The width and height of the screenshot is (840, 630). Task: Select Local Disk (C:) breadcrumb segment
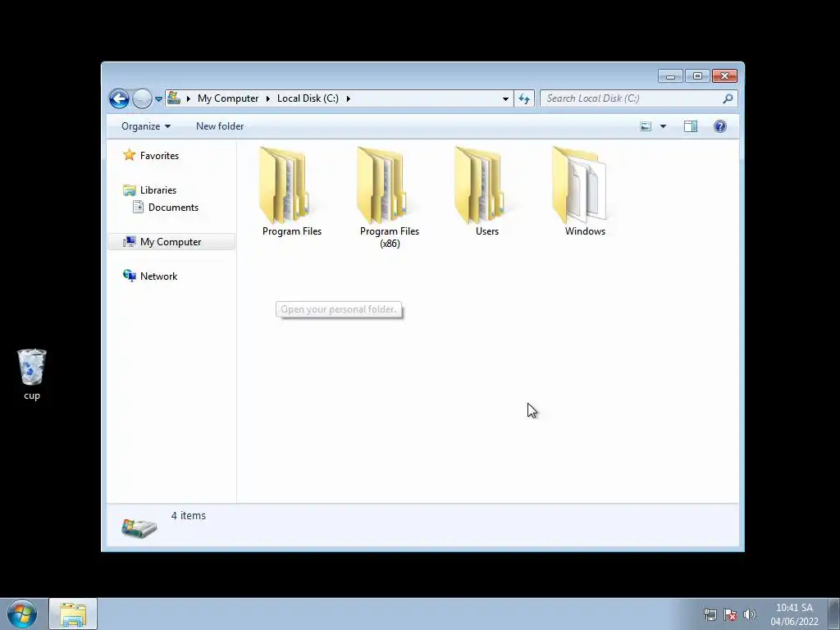[x=308, y=98]
